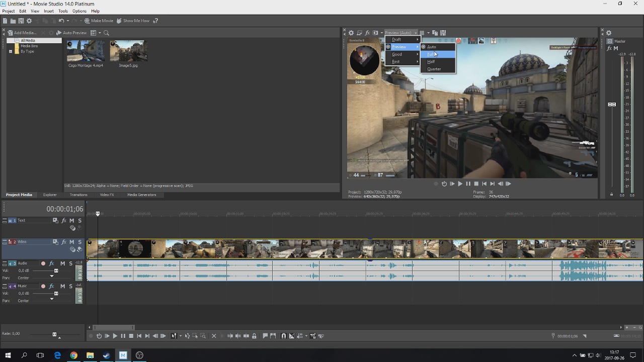644x362 pixels.
Task: Arm the Music track for recording
Action: pyautogui.click(x=43, y=286)
